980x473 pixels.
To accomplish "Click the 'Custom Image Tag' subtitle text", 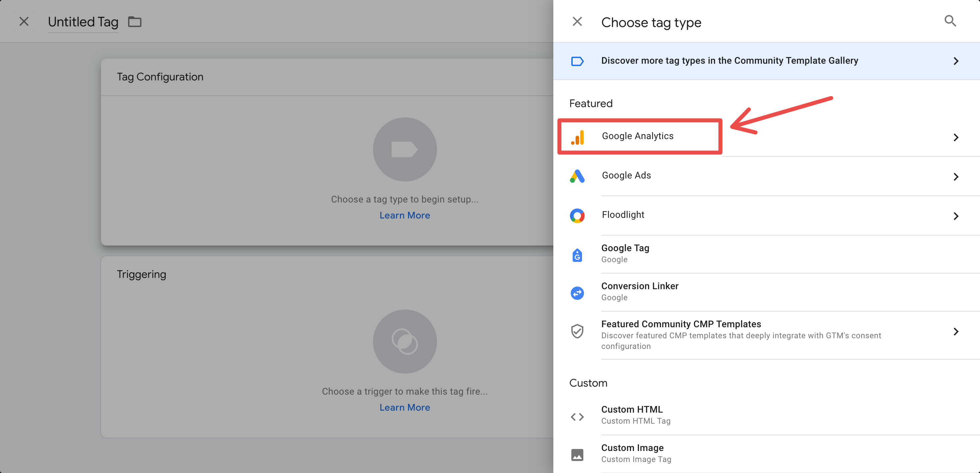I will coord(636,460).
